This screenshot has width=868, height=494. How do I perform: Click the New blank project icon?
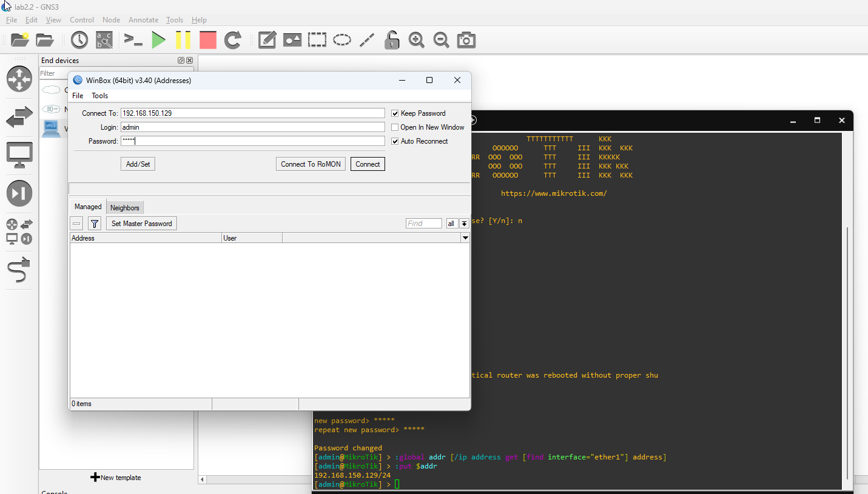point(20,40)
